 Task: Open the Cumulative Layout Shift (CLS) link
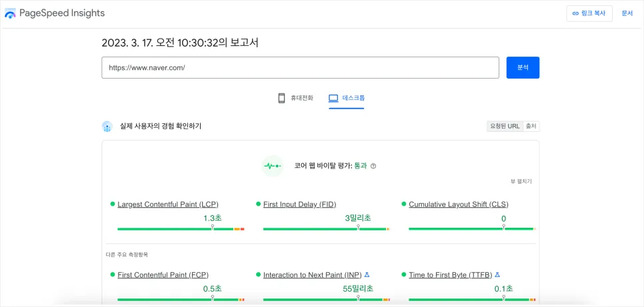(x=459, y=204)
